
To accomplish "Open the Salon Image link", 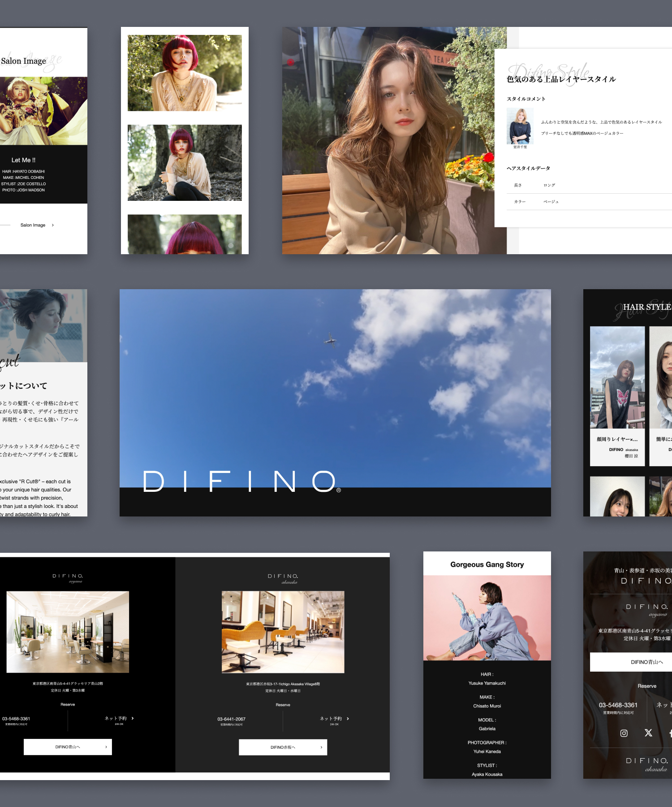I will pos(33,225).
